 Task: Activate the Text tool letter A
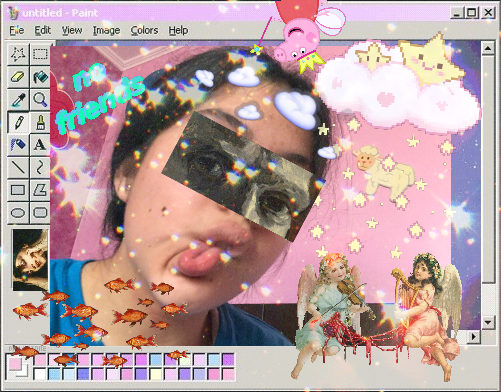pos(40,145)
